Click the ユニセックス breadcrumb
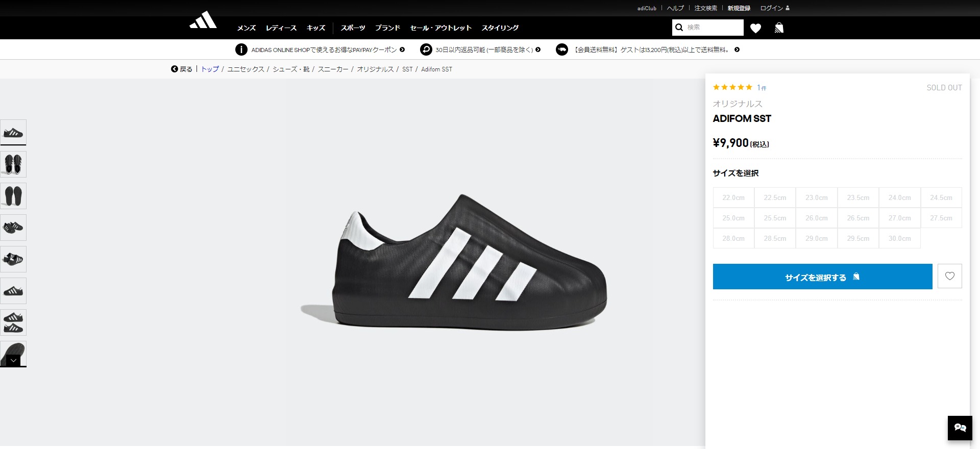This screenshot has height=449, width=980. coord(246,69)
